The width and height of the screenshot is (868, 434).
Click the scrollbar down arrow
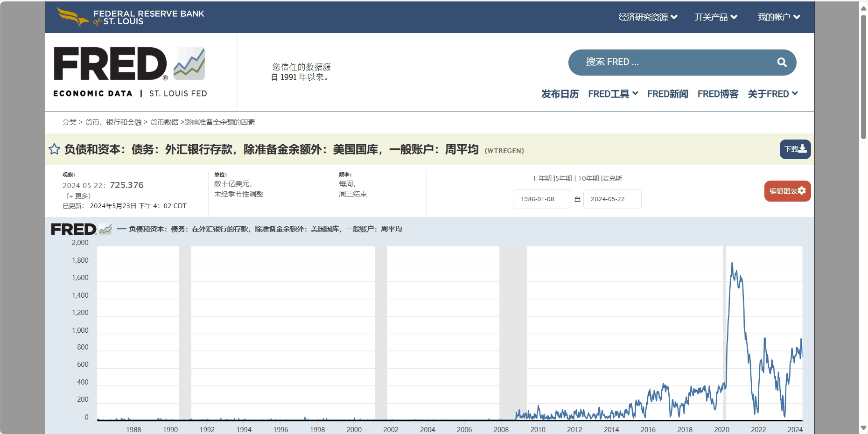point(864,428)
